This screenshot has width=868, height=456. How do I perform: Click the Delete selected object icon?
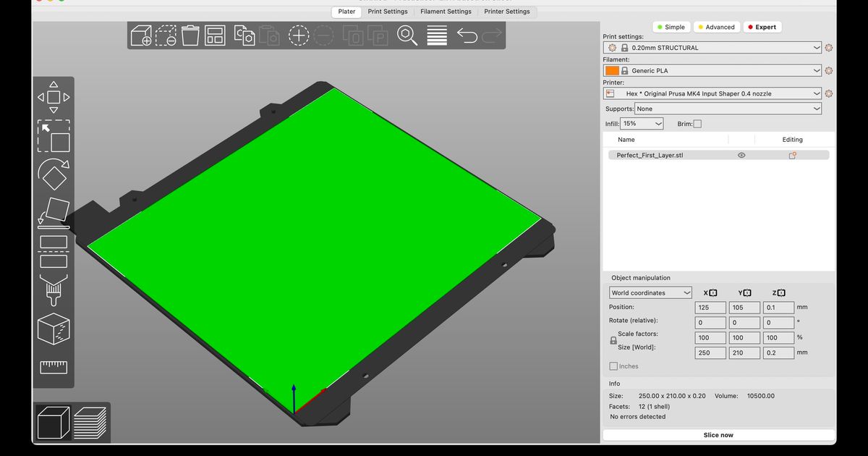(x=166, y=35)
